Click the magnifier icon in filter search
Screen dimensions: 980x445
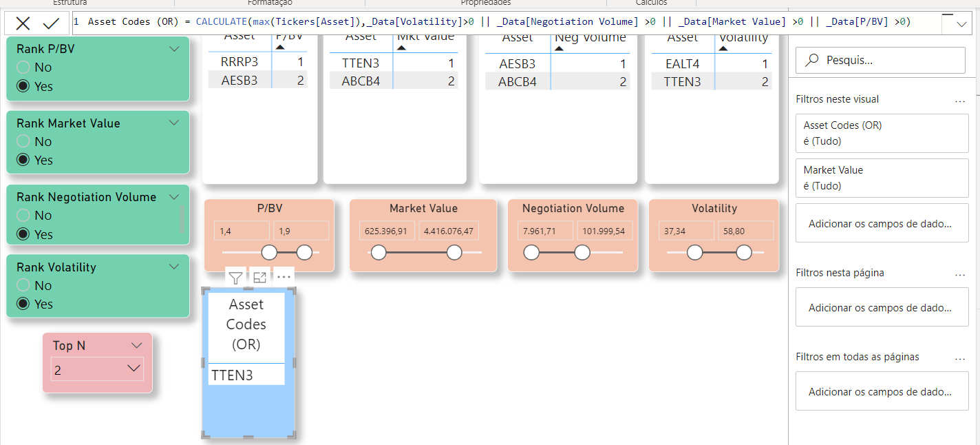pyautogui.click(x=813, y=60)
